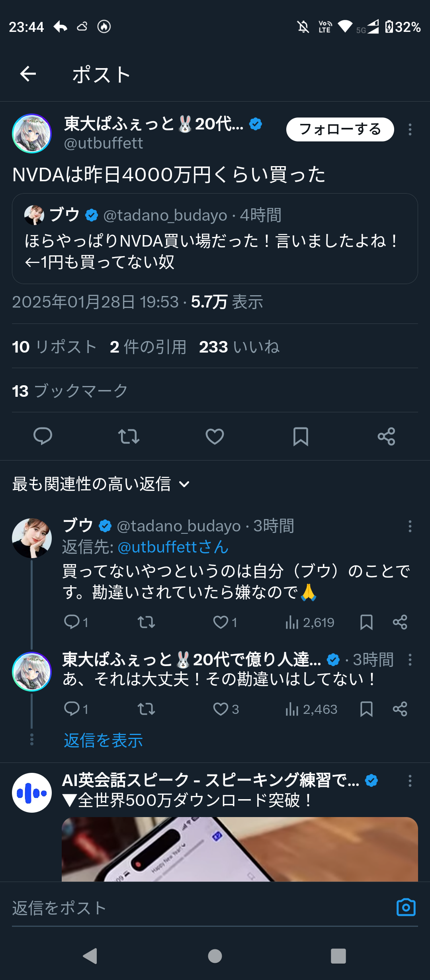
Task: Bookmark the main post
Action: coord(301,436)
